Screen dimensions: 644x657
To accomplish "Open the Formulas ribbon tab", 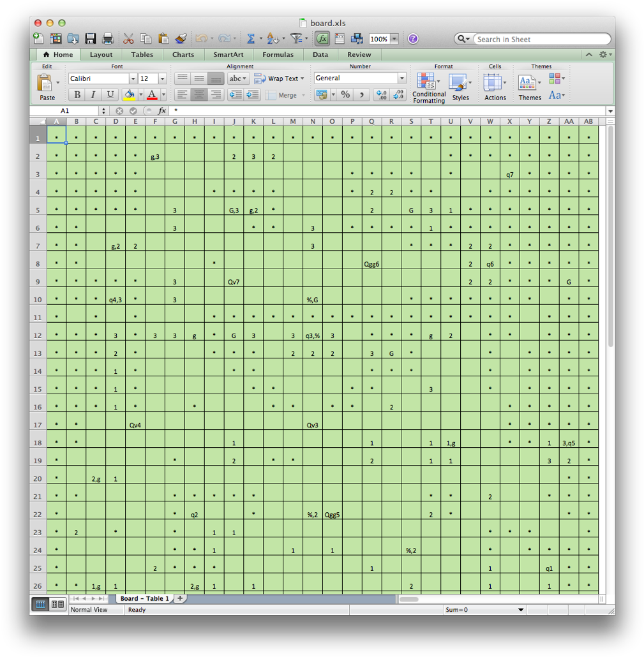I will (278, 54).
